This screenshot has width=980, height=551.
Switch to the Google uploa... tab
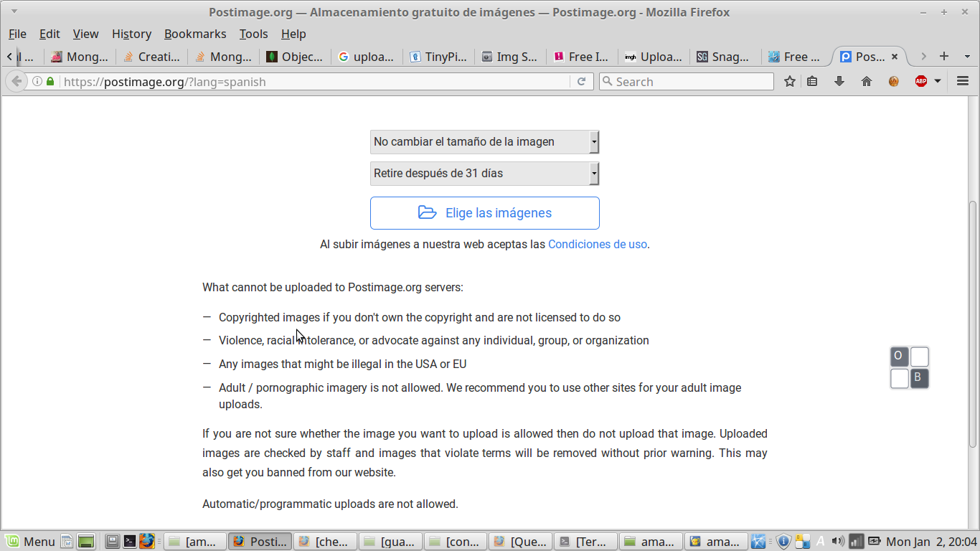[367, 57]
